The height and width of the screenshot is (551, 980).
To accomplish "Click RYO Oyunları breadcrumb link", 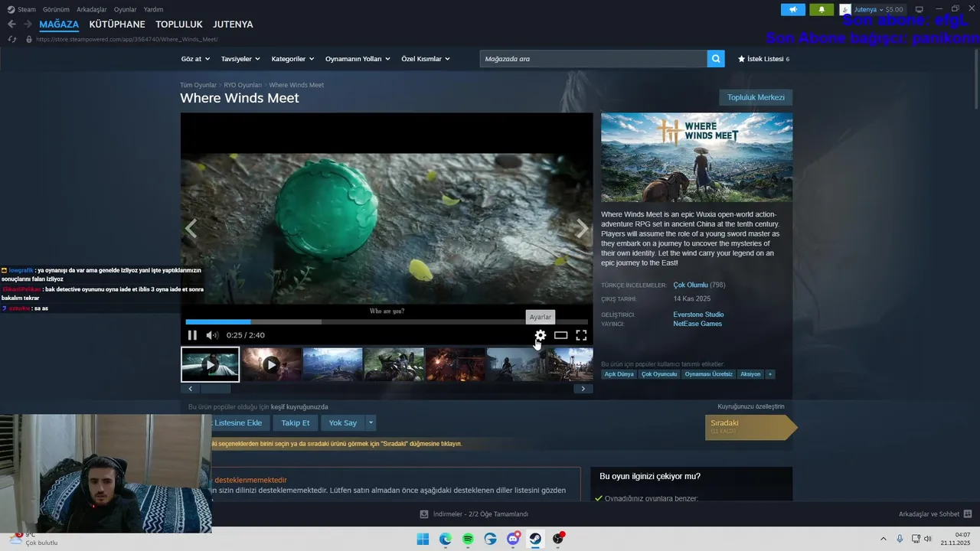I will coord(243,85).
